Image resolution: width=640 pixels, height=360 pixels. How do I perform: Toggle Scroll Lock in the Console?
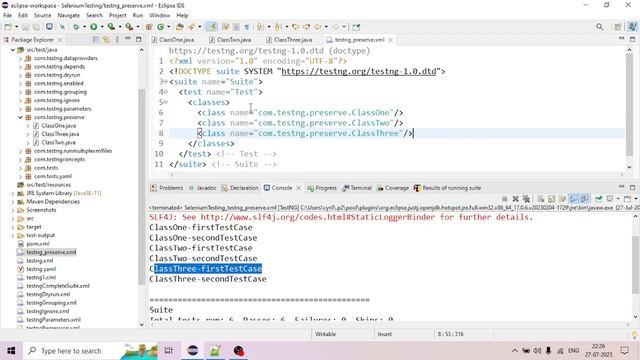551,199
